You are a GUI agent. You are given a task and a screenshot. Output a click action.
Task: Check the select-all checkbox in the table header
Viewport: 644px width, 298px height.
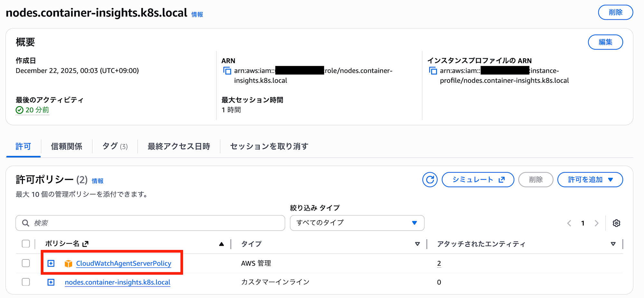(26, 244)
